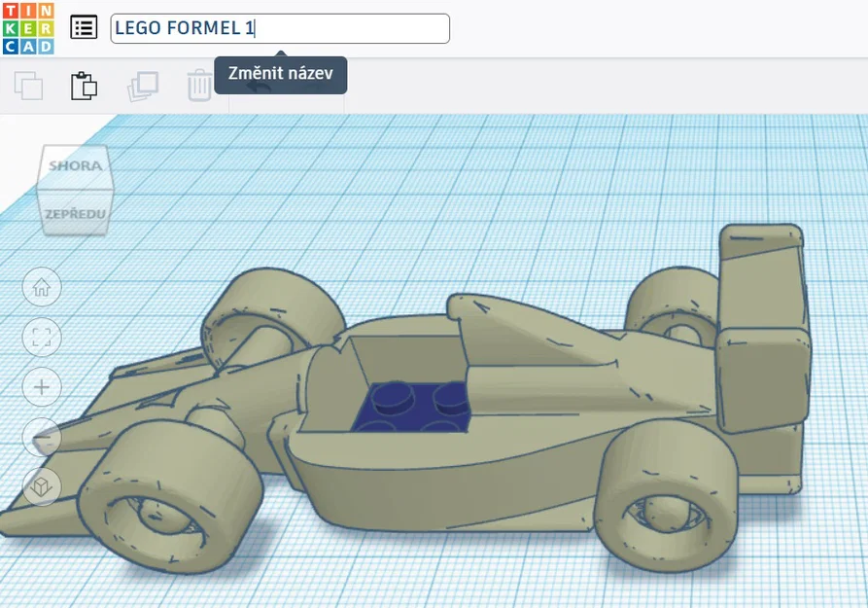
Task: Open the design menu list icon
Action: (x=84, y=27)
